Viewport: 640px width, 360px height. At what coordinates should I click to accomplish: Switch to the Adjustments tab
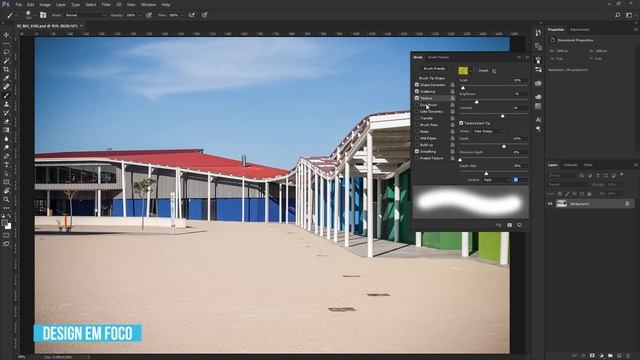(x=580, y=29)
